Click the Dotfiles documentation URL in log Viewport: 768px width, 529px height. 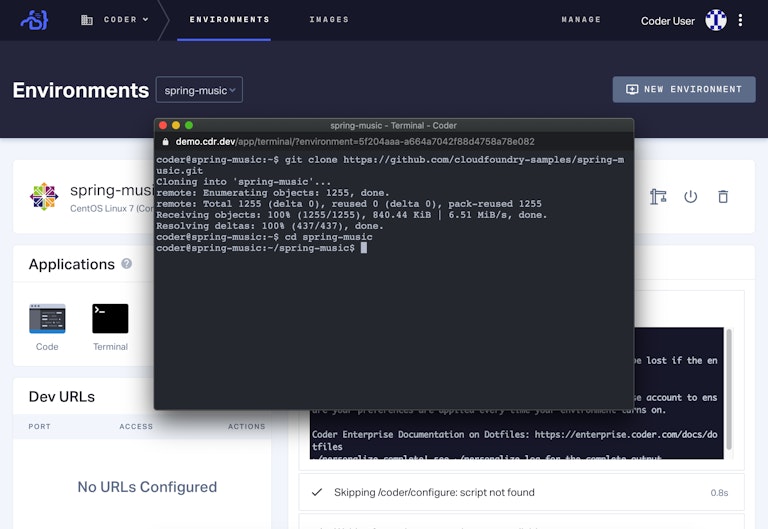[514, 440]
